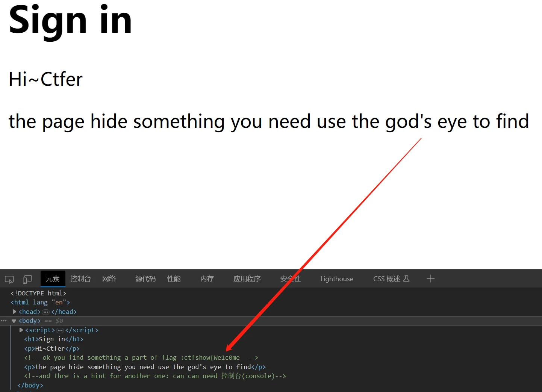Go to the 应用程序 (Application) tab

pyautogui.click(x=247, y=278)
